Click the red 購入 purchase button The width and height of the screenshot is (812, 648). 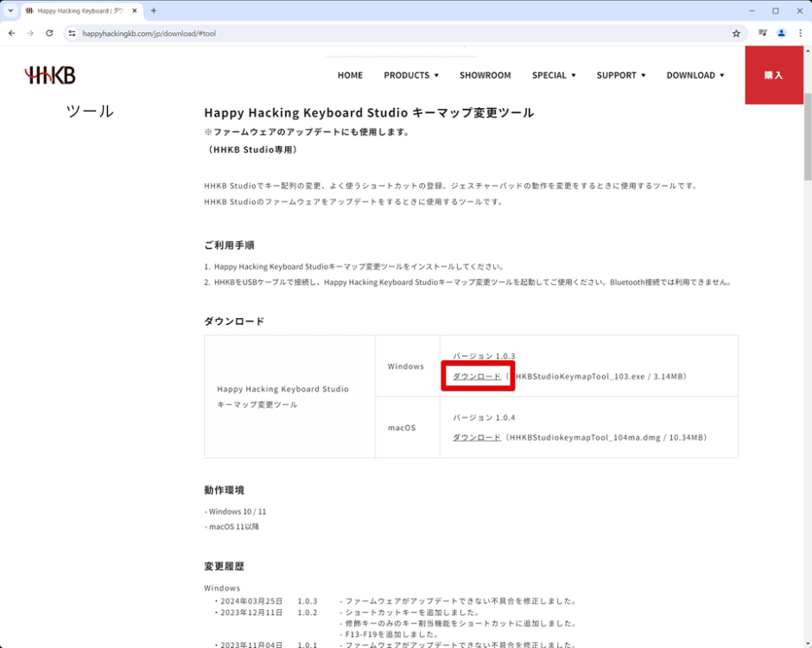pyautogui.click(x=774, y=75)
